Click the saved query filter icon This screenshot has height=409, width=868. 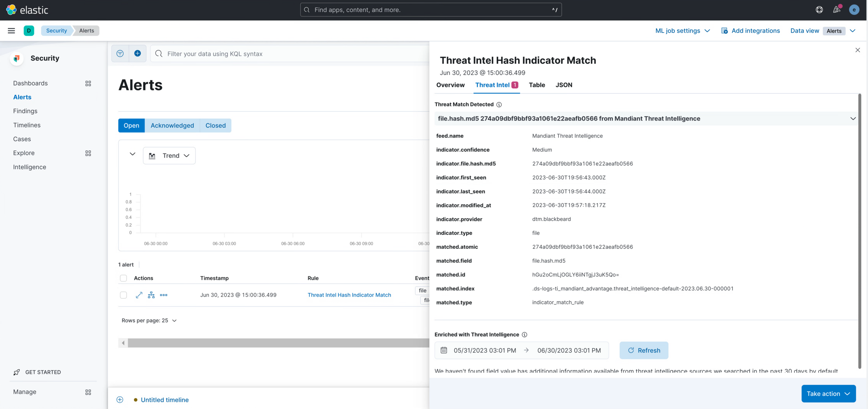coord(120,54)
